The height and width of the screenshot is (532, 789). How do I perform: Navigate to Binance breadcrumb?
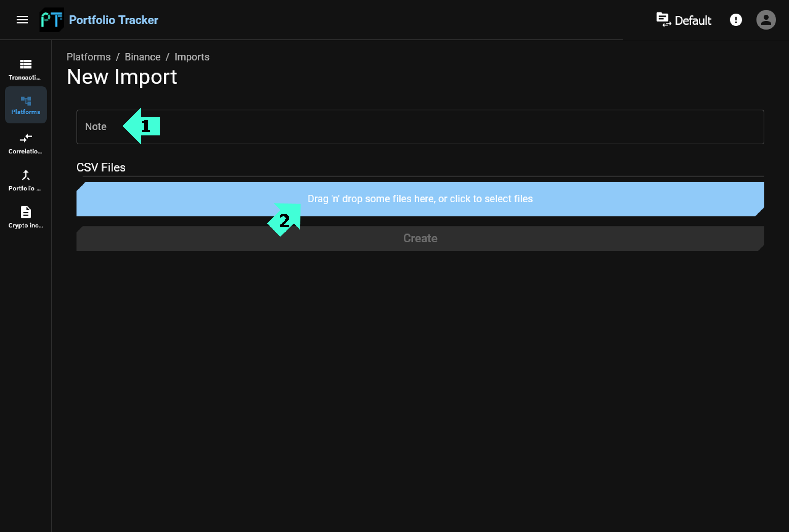click(x=143, y=57)
